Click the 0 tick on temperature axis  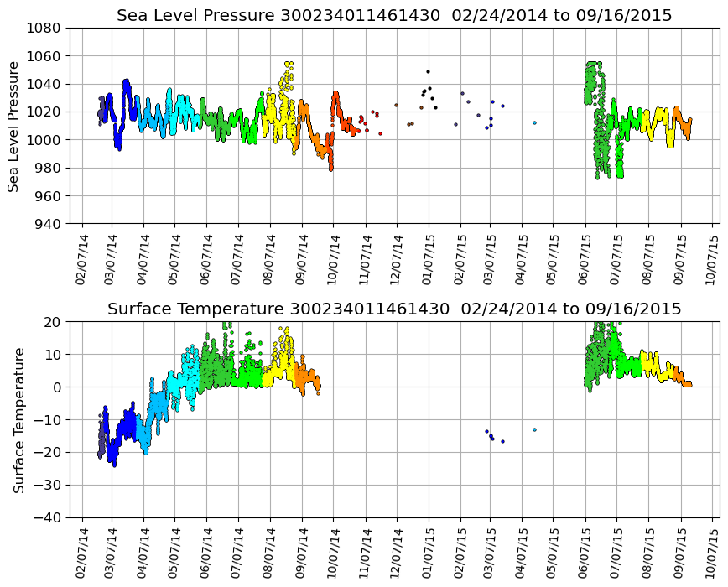tap(57, 387)
